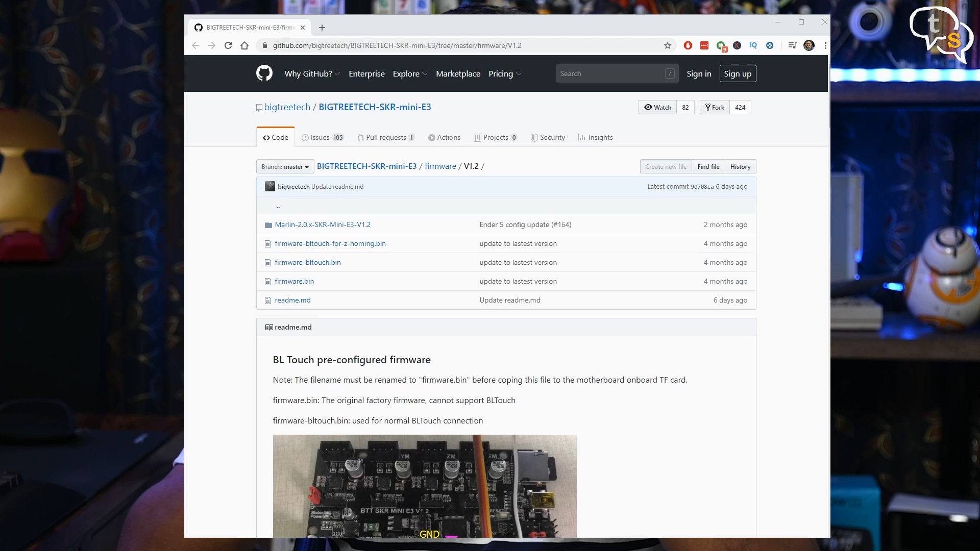Go back with the browser back arrow
Viewport: 980px width, 551px height.
click(x=195, y=45)
